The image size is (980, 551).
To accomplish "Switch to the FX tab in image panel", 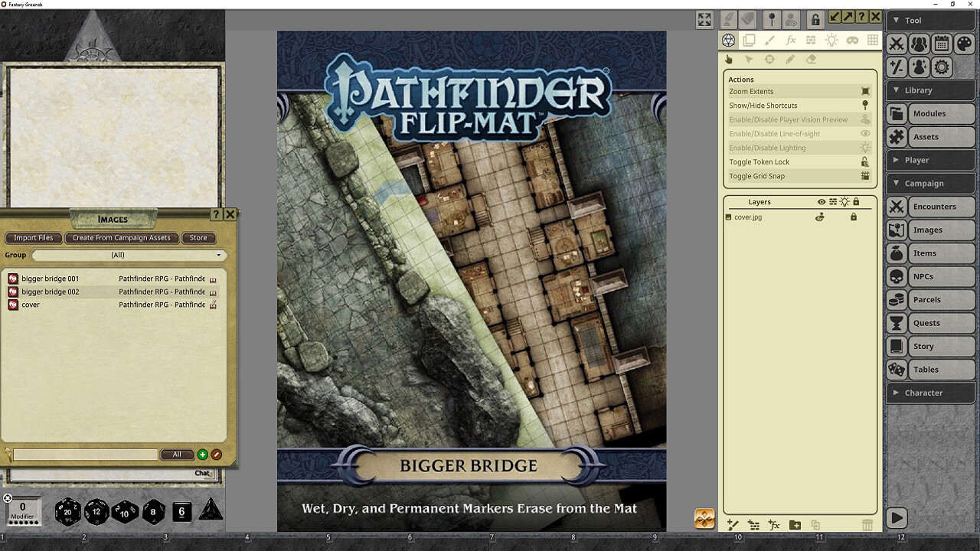I will (x=790, y=41).
